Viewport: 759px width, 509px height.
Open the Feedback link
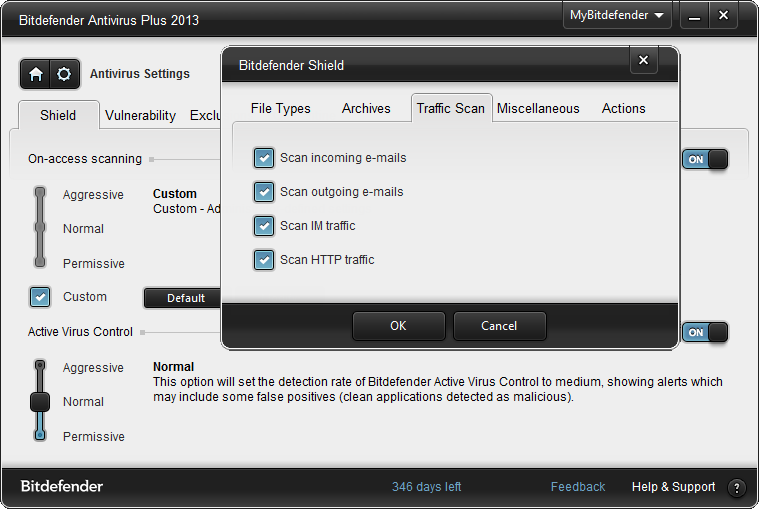(578, 487)
